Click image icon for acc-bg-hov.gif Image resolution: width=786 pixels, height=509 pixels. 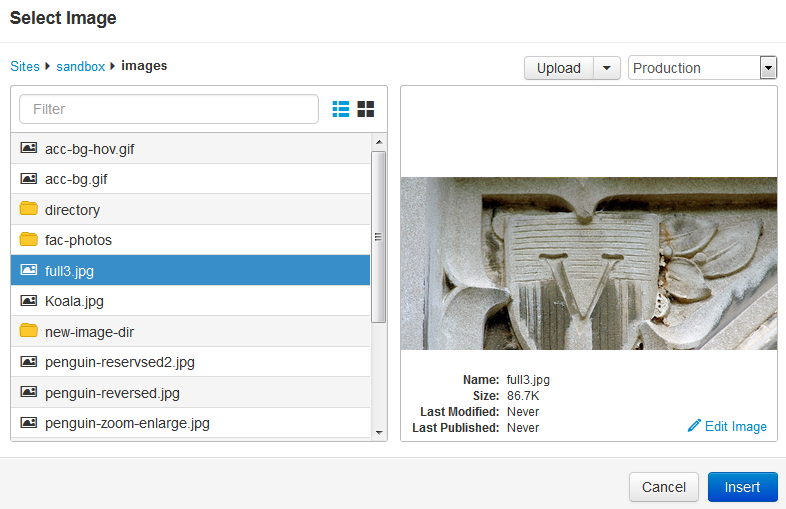click(x=29, y=148)
